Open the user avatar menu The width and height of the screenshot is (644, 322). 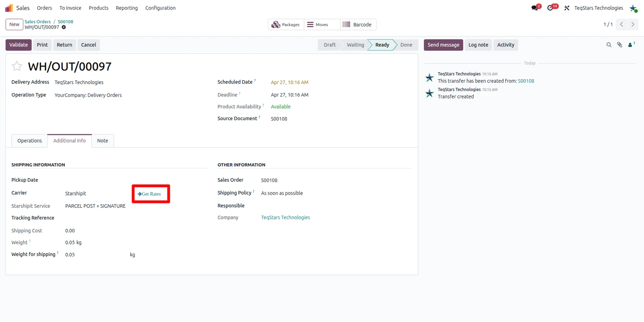[634, 8]
